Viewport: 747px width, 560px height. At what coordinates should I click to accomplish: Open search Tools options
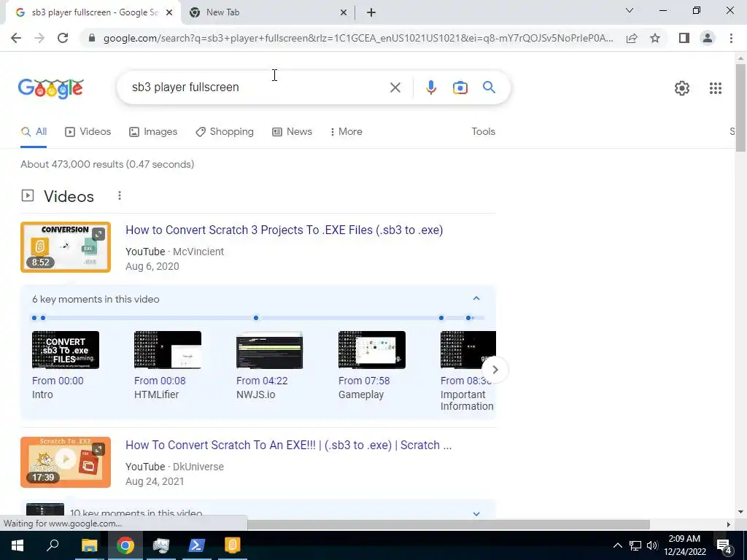483,132
